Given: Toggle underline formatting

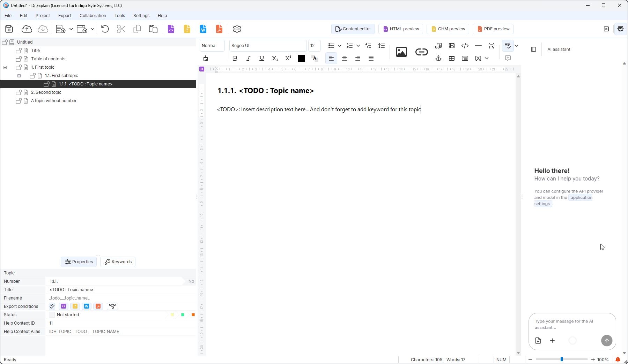Looking at the screenshot, I should (262, 58).
